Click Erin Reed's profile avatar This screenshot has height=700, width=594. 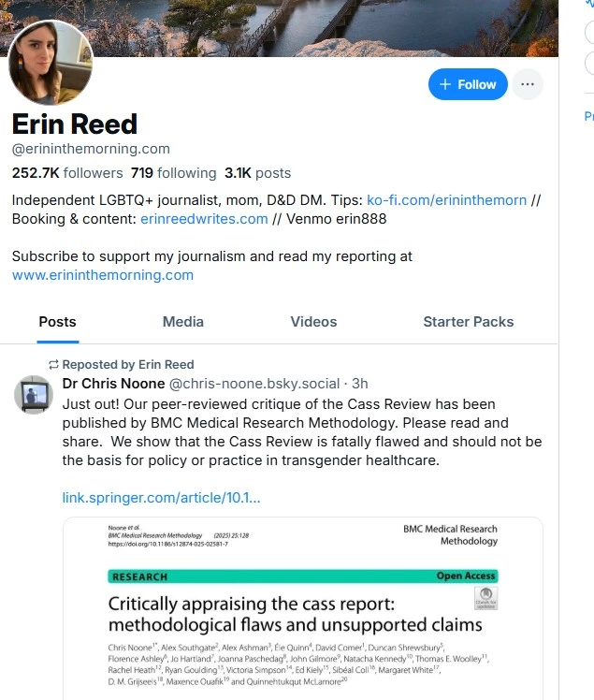click(x=51, y=64)
